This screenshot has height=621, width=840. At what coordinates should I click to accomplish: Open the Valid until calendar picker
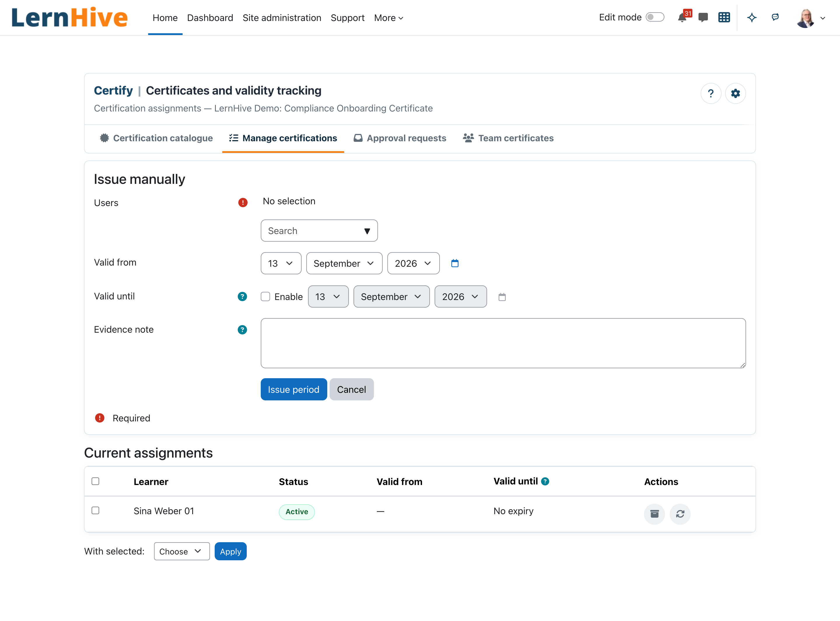[502, 297]
